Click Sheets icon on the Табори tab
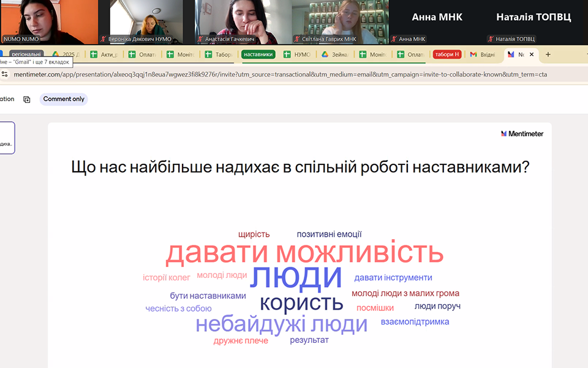 208,55
